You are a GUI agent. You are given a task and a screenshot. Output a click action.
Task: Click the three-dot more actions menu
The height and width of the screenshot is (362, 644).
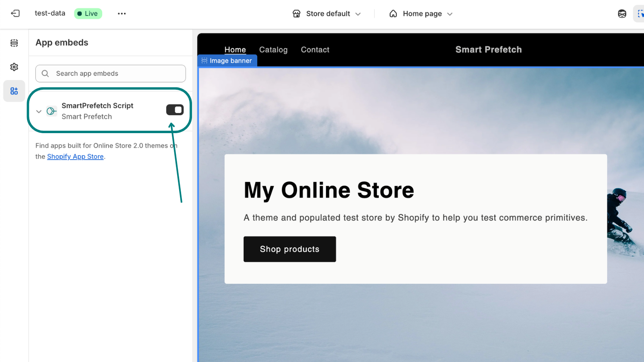122,13
